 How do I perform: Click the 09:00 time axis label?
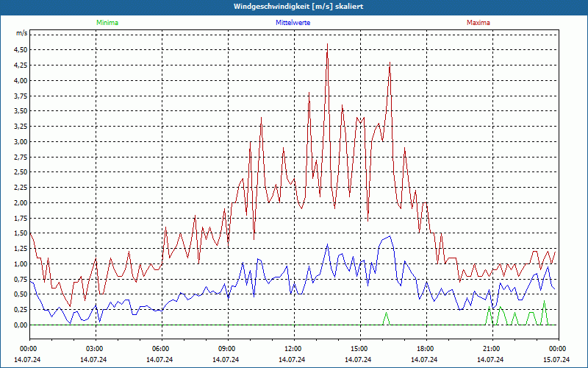(227, 349)
